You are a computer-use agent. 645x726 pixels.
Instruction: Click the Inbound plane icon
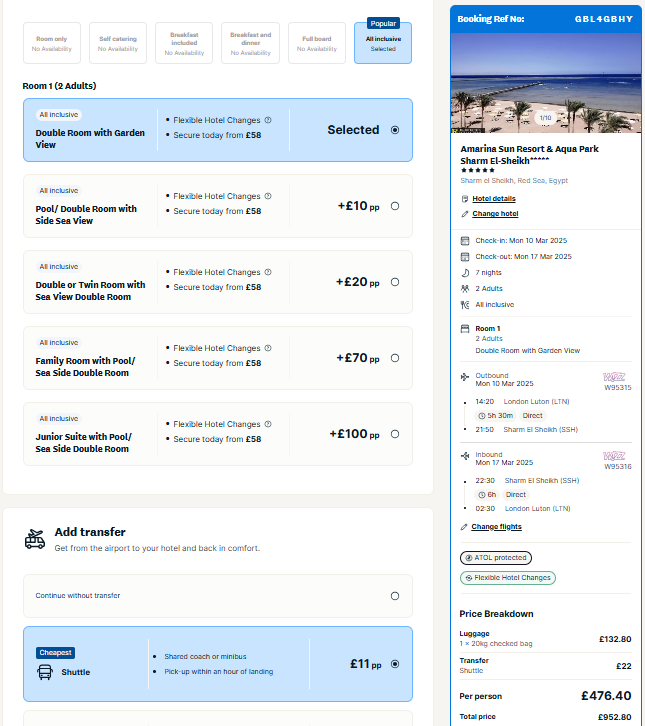pos(465,456)
